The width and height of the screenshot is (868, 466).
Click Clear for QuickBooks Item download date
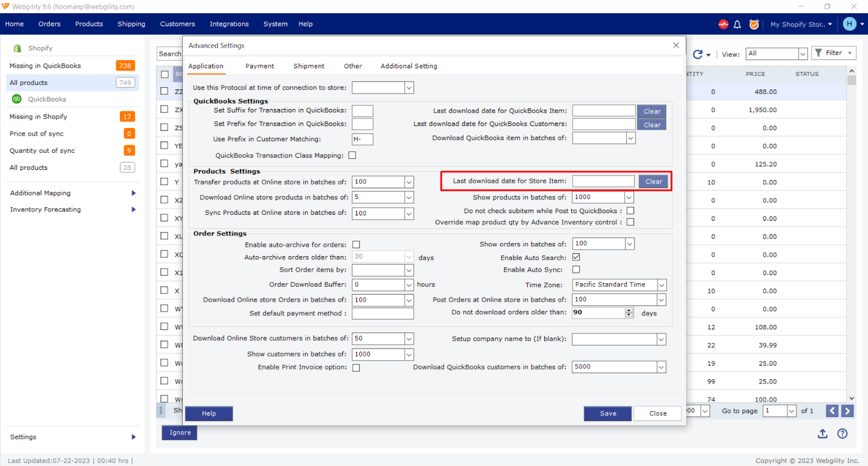[x=652, y=111]
